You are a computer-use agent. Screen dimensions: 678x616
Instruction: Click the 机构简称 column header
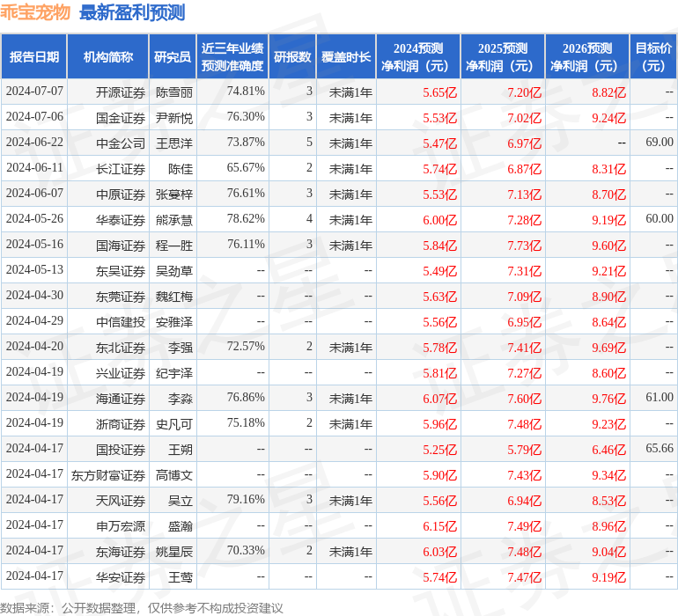click(x=108, y=56)
